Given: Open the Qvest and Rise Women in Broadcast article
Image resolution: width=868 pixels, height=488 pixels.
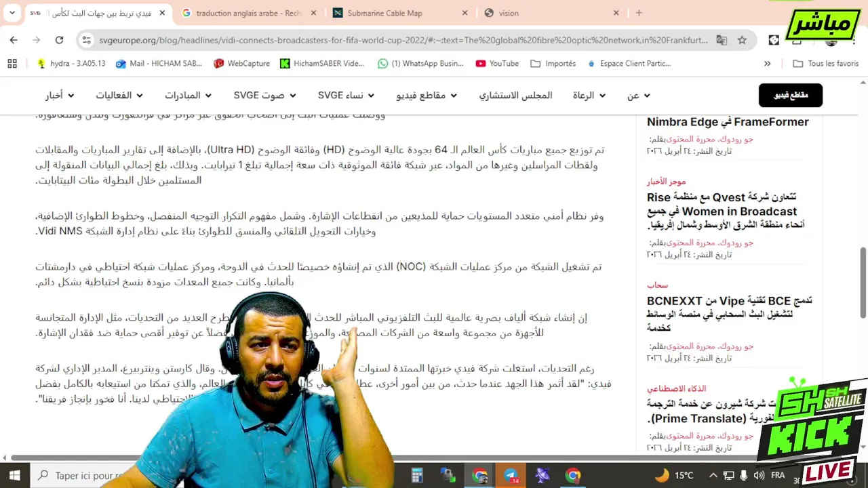Looking at the screenshot, I should tap(726, 211).
